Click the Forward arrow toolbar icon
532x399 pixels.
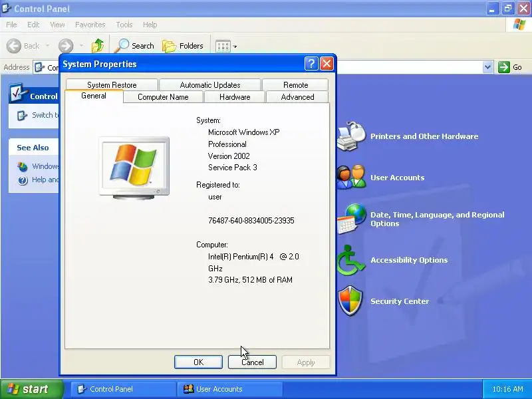[x=66, y=46]
